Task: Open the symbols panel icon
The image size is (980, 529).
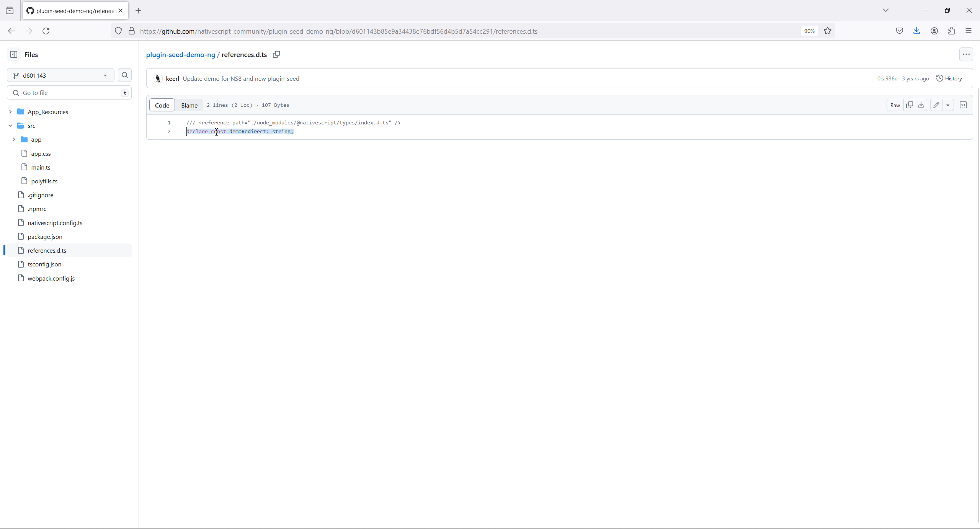Action: coord(963,105)
